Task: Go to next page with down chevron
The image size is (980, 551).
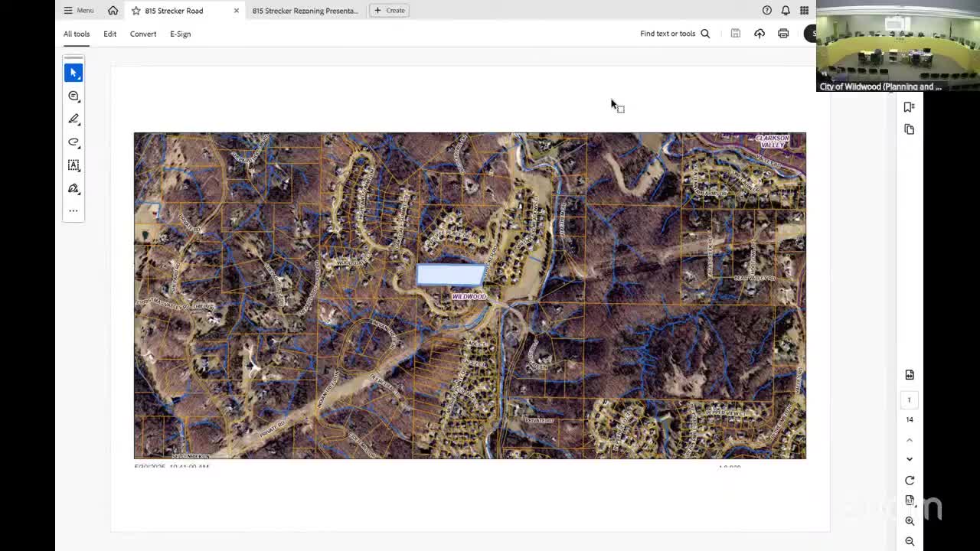Action: coord(910,459)
